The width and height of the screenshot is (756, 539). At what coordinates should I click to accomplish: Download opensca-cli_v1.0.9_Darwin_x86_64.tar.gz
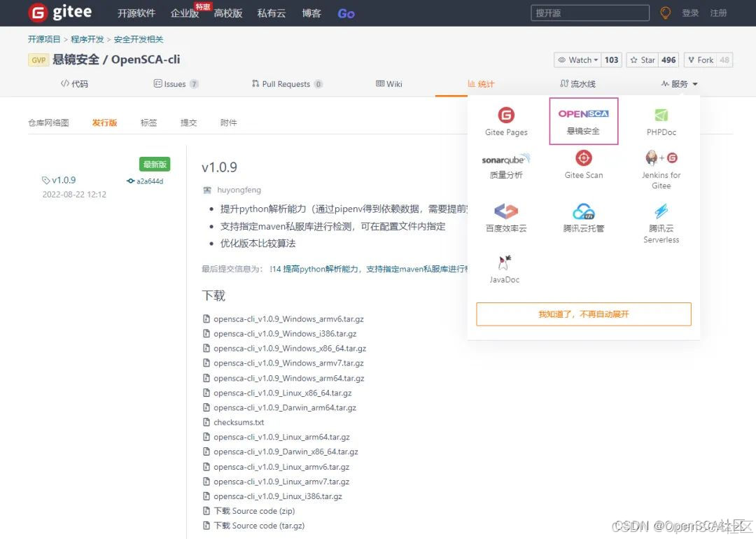(286, 451)
